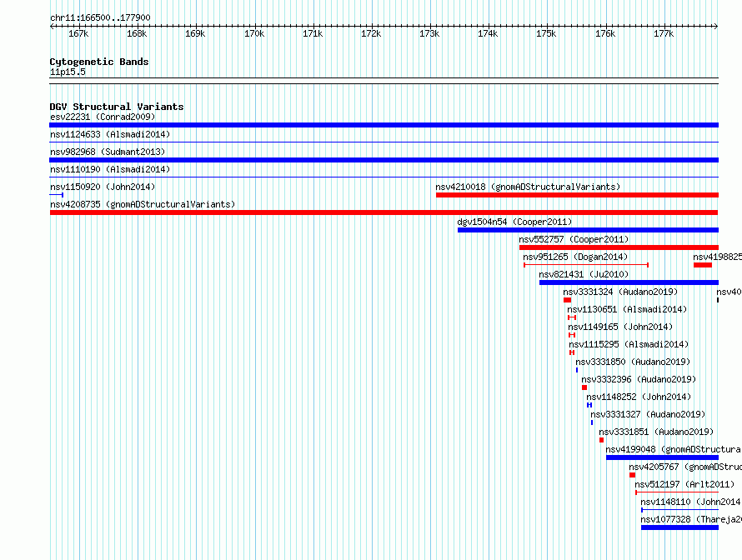
Task: Click the chr11:166500..177900 region label
Action: pyautogui.click(x=100, y=17)
